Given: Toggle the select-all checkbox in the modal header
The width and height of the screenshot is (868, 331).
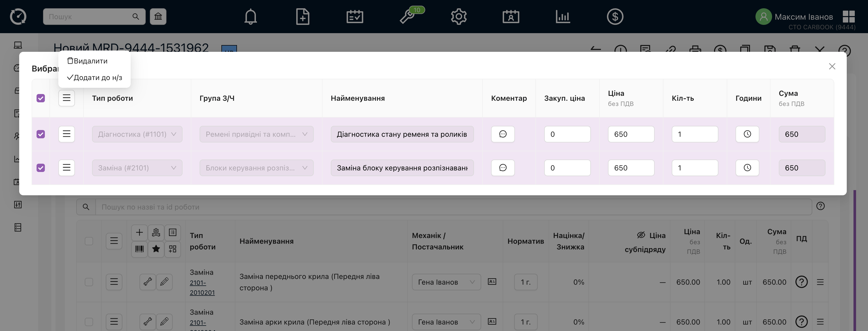Looking at the screenshot, I should pos(41,98).
